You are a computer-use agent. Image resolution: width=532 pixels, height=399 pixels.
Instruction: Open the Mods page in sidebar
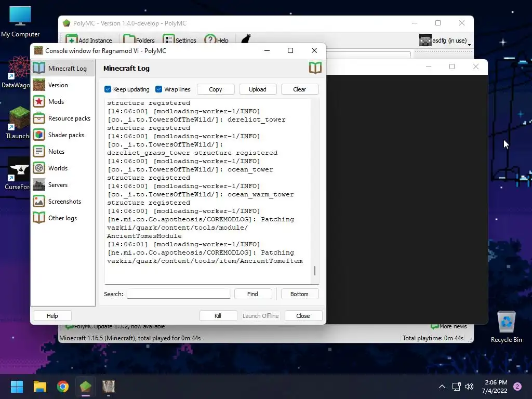pos(63,101)
